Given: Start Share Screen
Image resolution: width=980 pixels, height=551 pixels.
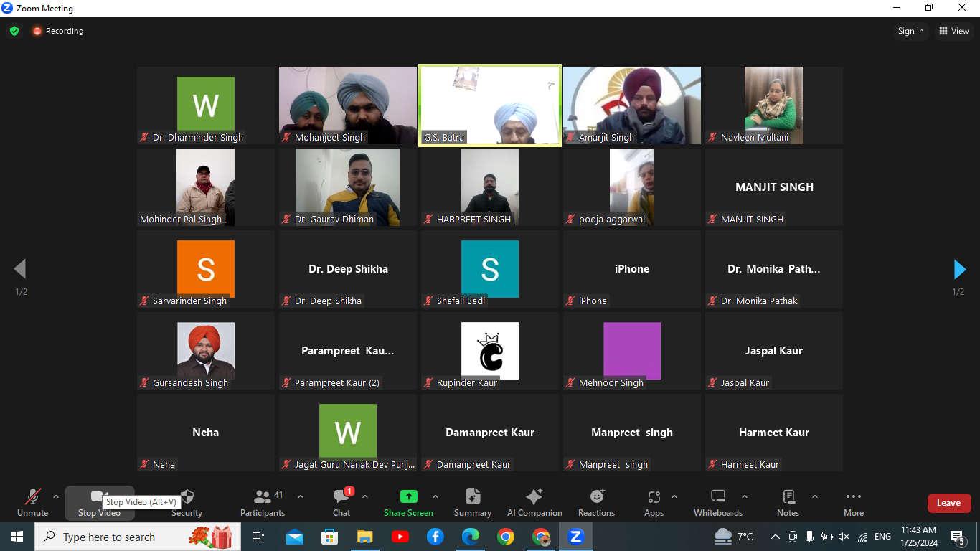Looking at the screenshot, I should pyautogui.click(x=408, y=502).
